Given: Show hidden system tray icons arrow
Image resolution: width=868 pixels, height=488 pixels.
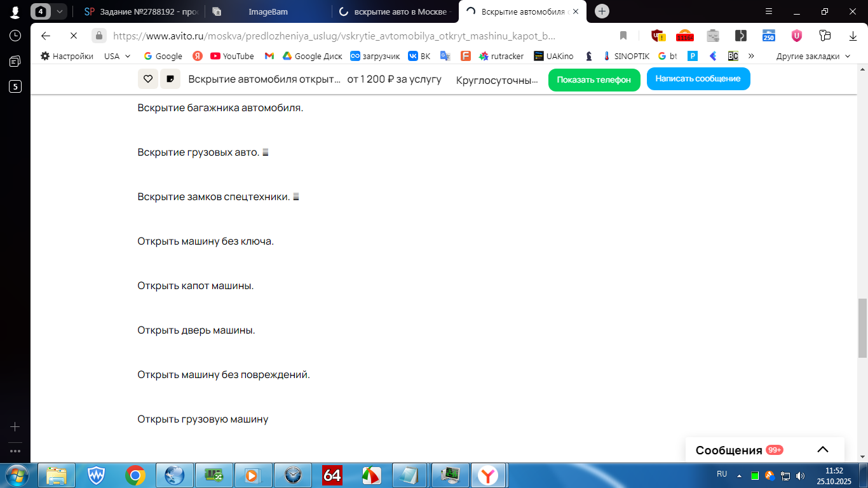Looking at the screenshot, I should click(x=738, y=475).
